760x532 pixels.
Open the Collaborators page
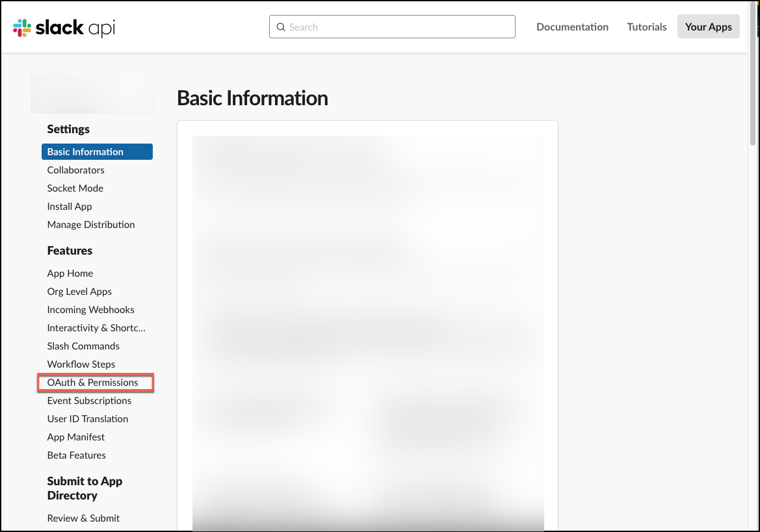coord(75,170)
